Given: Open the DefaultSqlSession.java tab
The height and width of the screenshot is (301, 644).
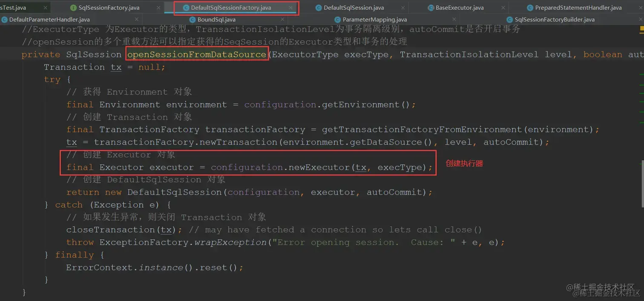Looking at the screenshot, I should pos(354,8).
